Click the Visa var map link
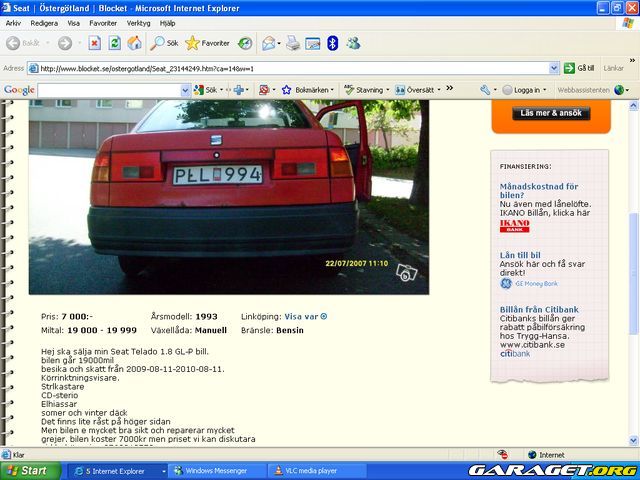The height and width of the screenshot is (480, 640). coord(306,316)
